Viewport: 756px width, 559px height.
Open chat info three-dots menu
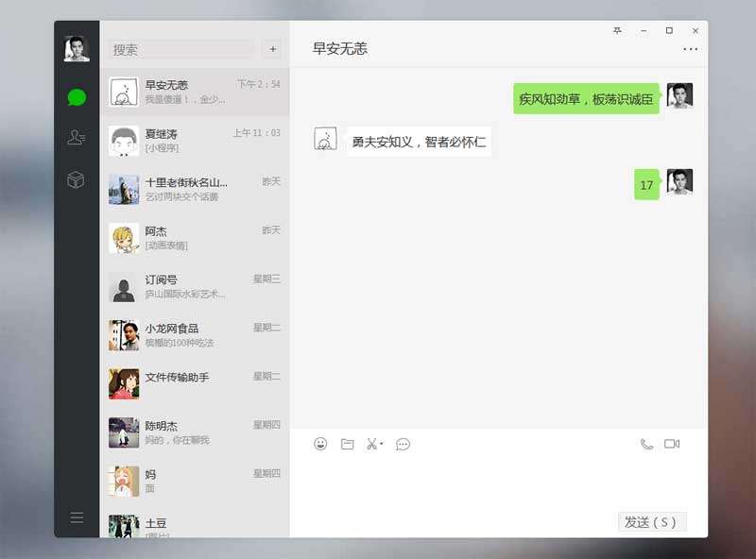click(x=691, y=49)
